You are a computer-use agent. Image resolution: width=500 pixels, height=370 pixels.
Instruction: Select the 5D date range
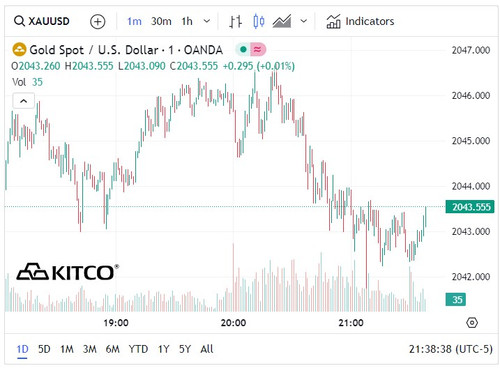pyautogui.click(x=44, y=349)
